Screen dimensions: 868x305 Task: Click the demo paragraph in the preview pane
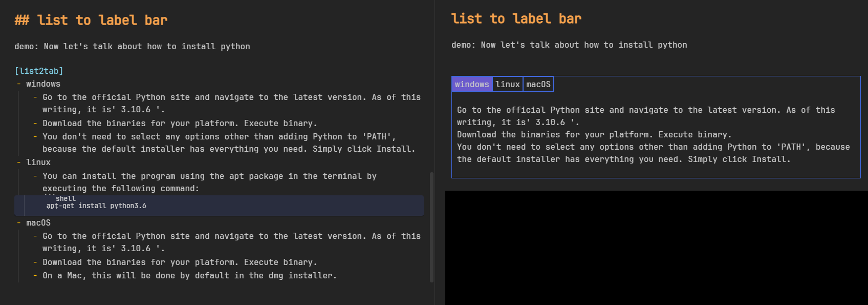[x=569, y=45]
